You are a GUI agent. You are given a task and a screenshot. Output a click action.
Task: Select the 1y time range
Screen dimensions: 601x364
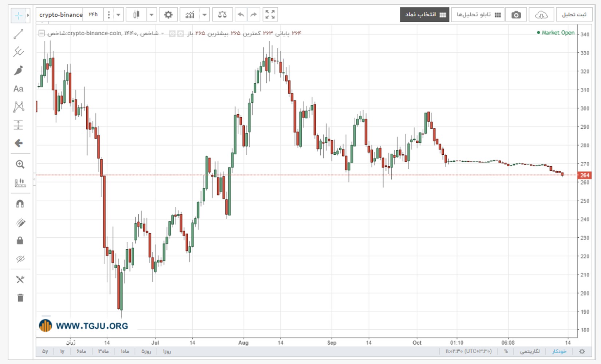click(x=62, y=352)
